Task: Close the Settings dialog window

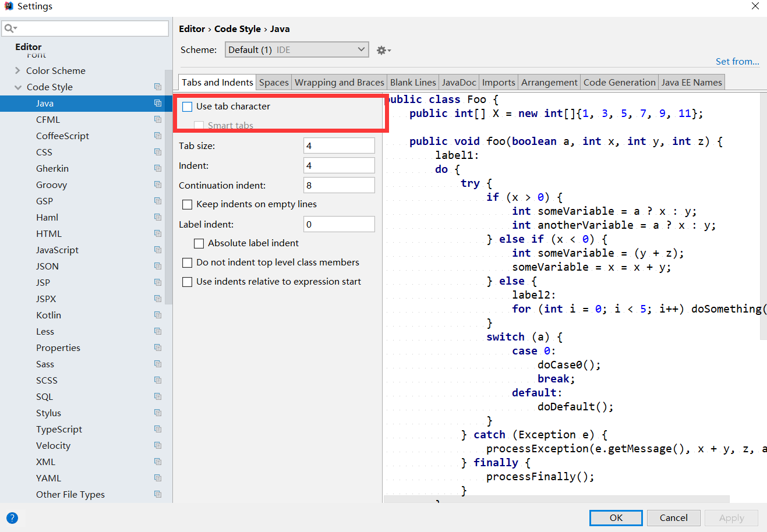Action: click(755, 6)
